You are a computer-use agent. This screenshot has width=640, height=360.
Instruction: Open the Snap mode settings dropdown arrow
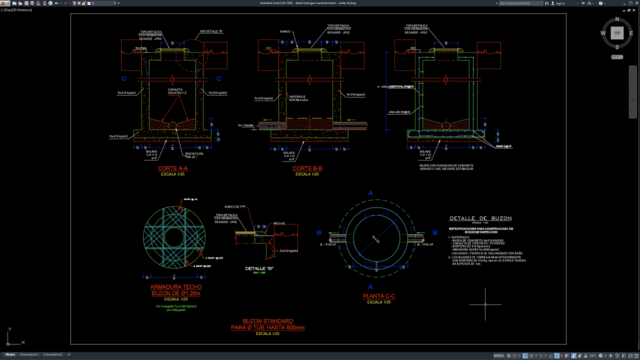click(520, 356)
